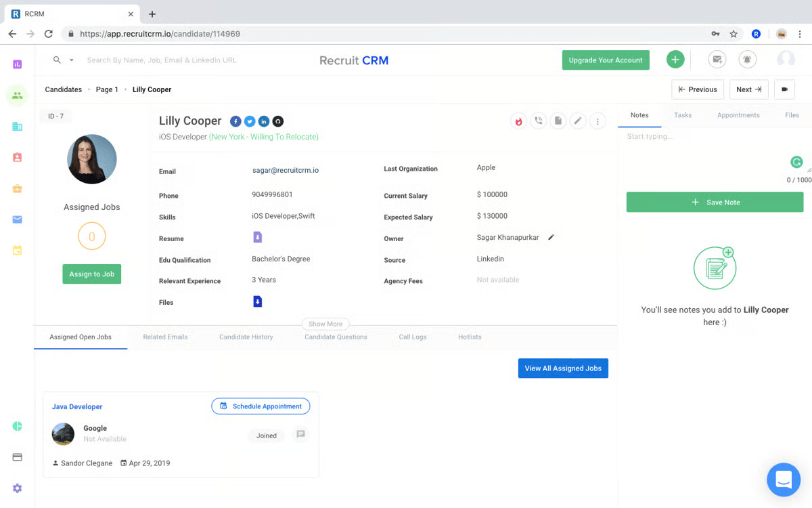Open Settings via the sidebar gear icon

tap(17, 488)
